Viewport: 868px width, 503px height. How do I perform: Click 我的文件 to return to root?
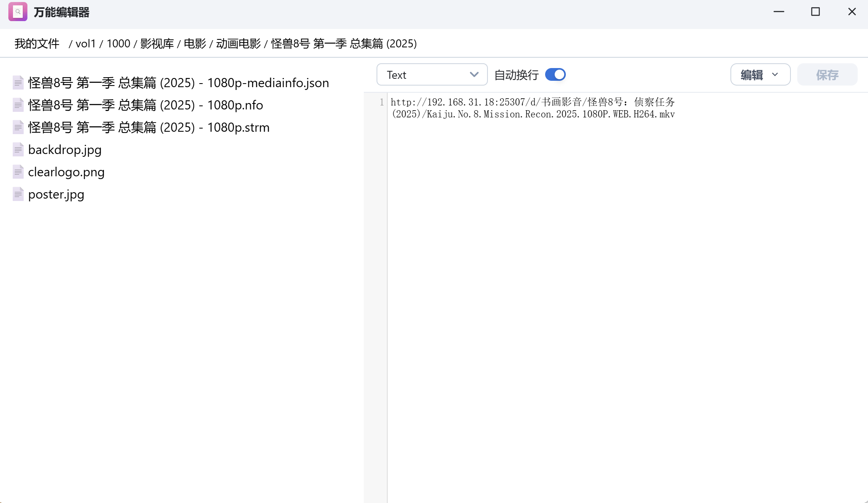click(x=36, y=43)
